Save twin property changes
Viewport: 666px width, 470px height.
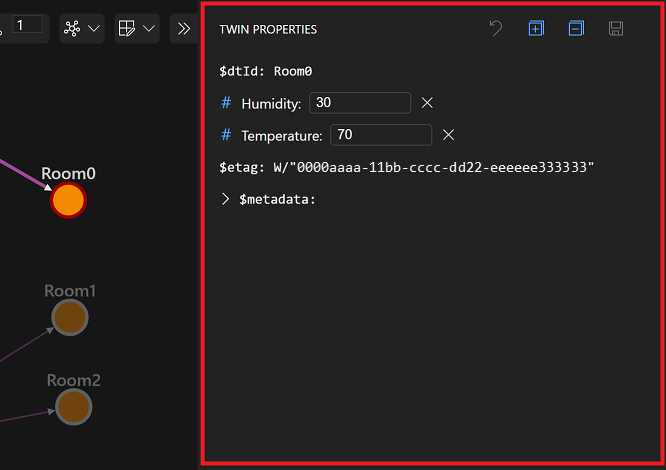point(616,28)
